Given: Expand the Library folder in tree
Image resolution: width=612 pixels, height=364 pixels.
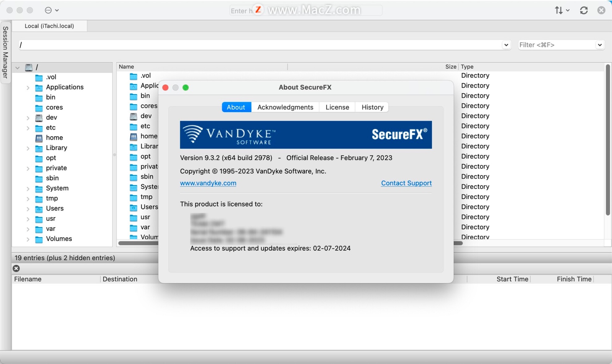Looking at the screenshot, I should [28, 148].
